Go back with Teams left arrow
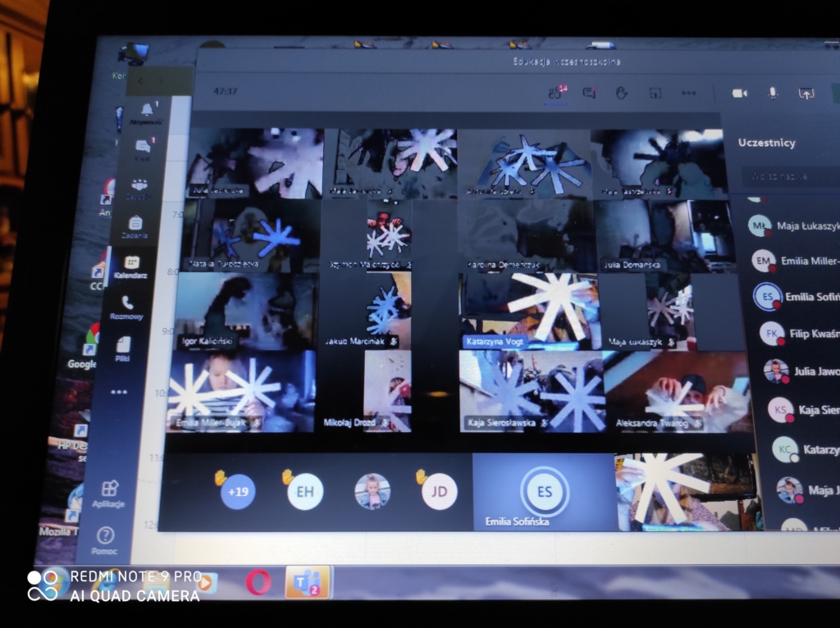This screenshot has width=840, height=628. (x=140, y=81)
